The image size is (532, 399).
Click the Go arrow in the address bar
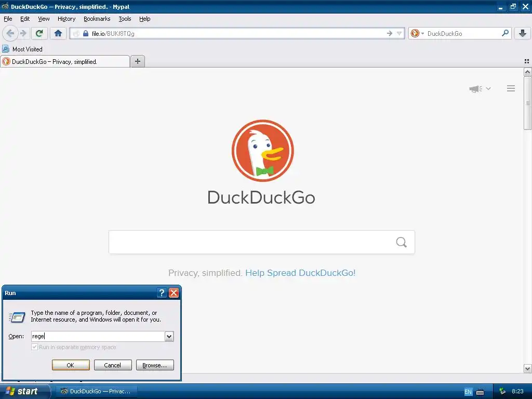(389, 33)
